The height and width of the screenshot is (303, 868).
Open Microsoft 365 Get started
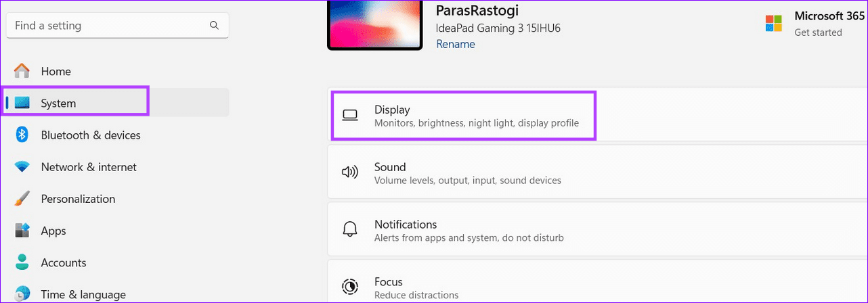click(x=819, y=32)
